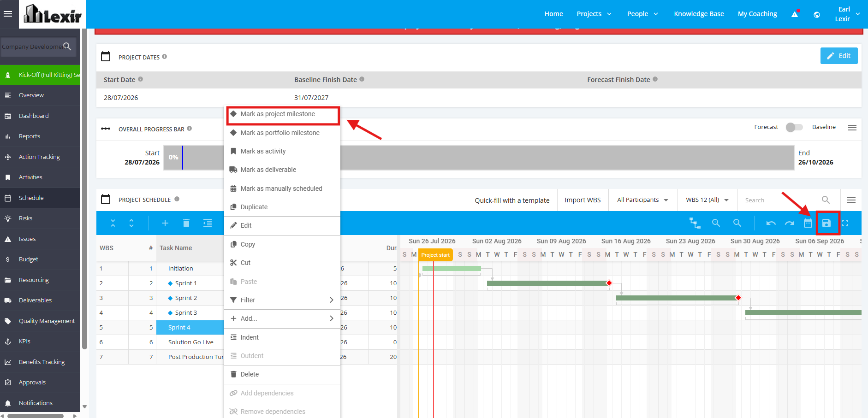The image size is (868, 418).
Task: Open the globe language icon
Action: tap(817, 14)
